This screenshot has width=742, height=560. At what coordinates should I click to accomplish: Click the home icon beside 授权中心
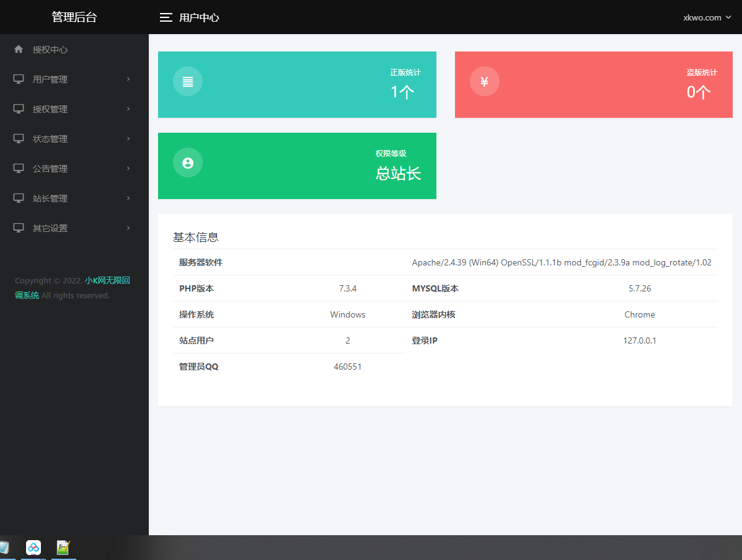pyautogui.click(x=18, y=49)
